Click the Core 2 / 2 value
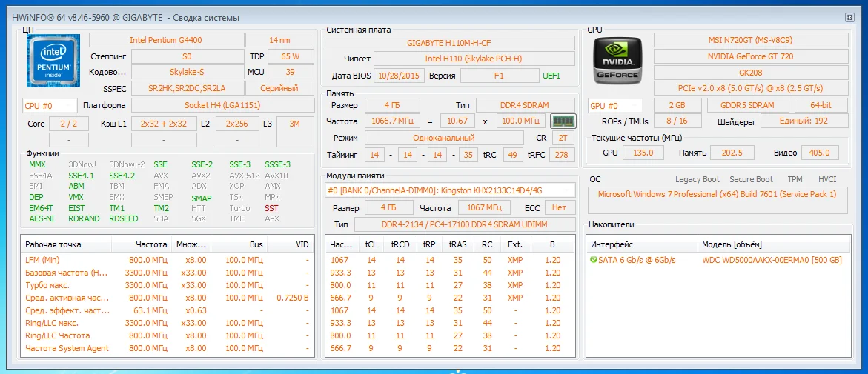 (x=69, y=124)
